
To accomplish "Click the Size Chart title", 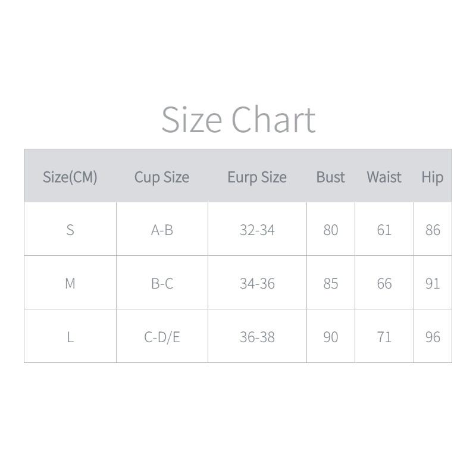I will click(238, 119).
